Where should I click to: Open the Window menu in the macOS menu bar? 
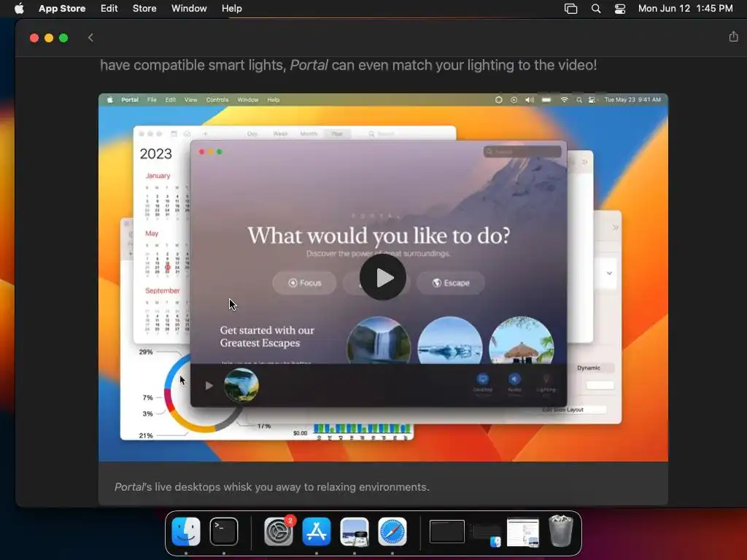(x=189, y=8)
